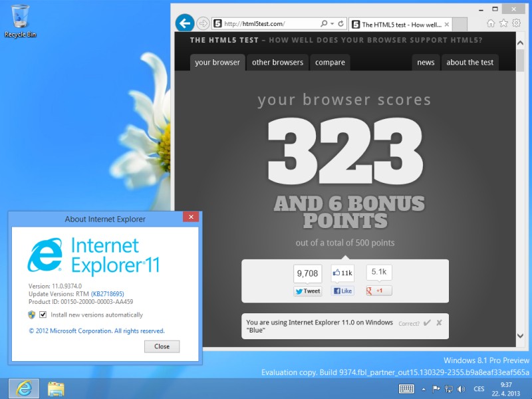Click the search magnifier in address bar
This screenshot has height=399, width=532.
[324, 23]
